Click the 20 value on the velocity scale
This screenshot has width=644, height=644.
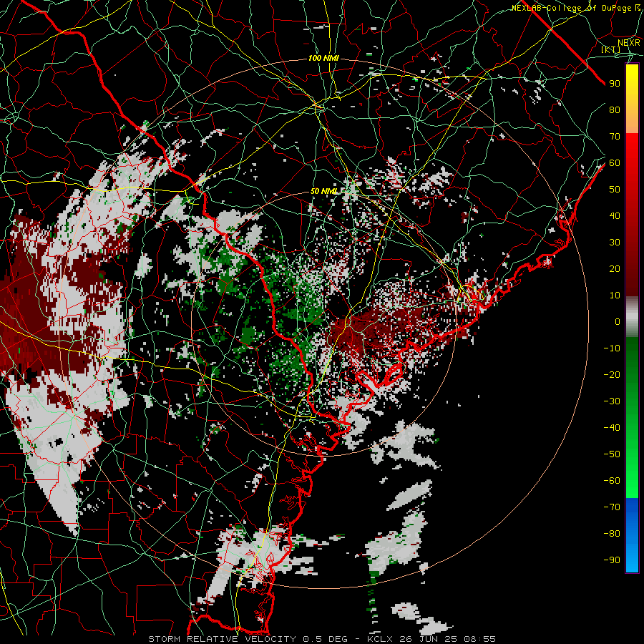click(x=615, y=268)
